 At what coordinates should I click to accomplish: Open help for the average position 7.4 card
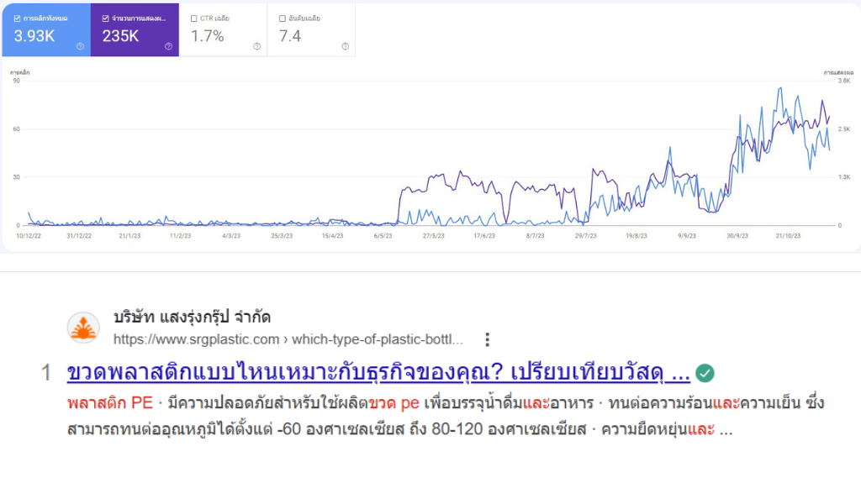[344, 45]
